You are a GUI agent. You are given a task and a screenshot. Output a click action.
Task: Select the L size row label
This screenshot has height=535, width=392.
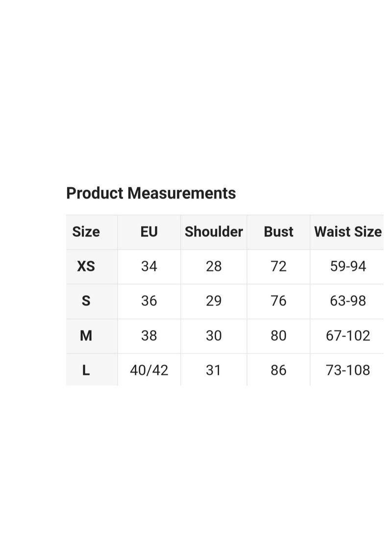[x=86, y=370]
